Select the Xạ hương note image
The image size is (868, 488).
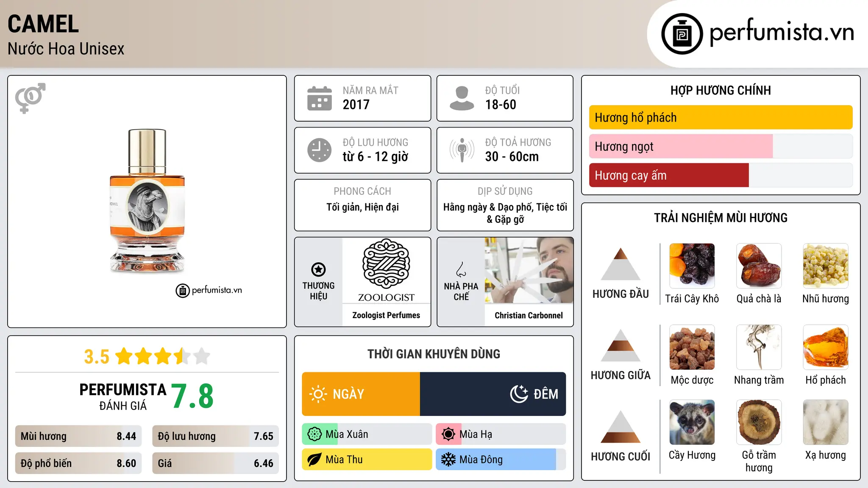coord(826,422)
